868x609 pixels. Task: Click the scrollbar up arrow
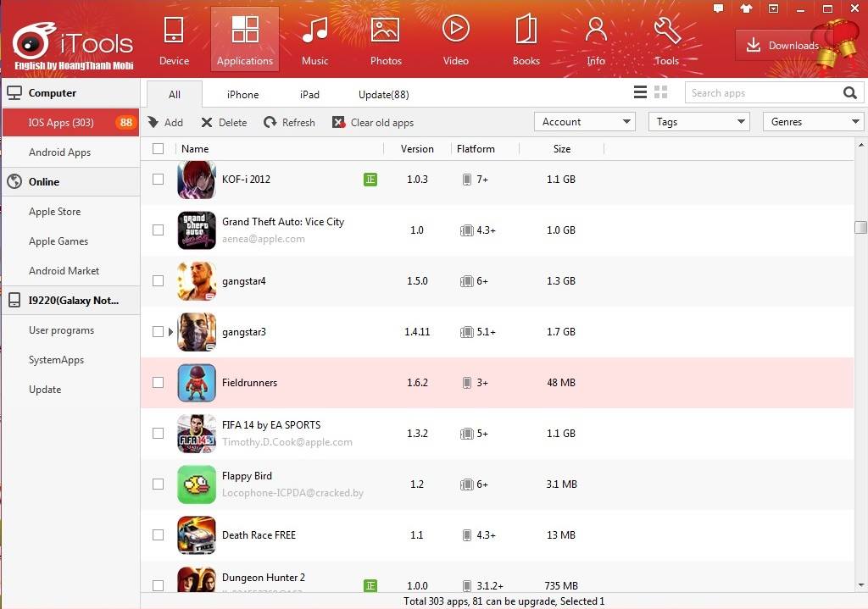(x=861, y=145)
